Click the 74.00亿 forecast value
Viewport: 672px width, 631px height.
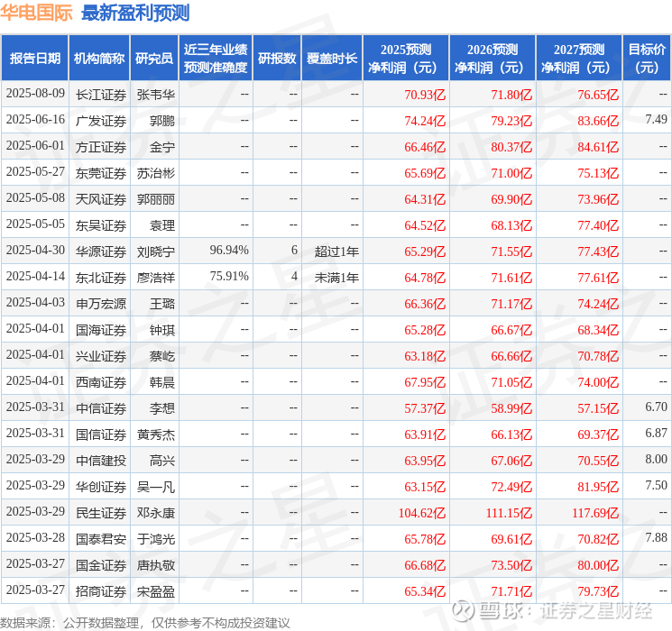click(598, 382)
